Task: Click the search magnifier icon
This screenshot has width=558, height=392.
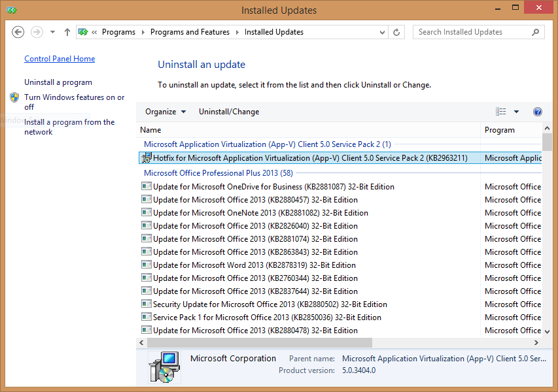Action: (536, 33)
